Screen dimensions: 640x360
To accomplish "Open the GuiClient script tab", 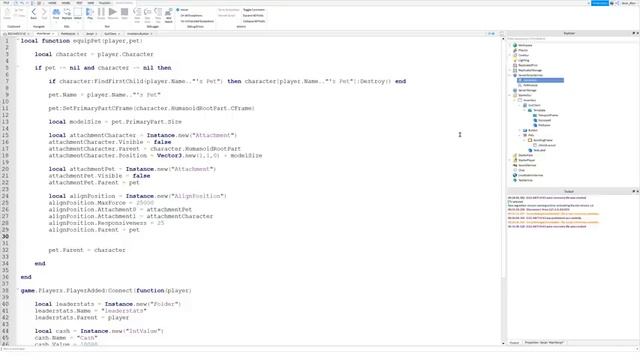I will pos(110,34).
